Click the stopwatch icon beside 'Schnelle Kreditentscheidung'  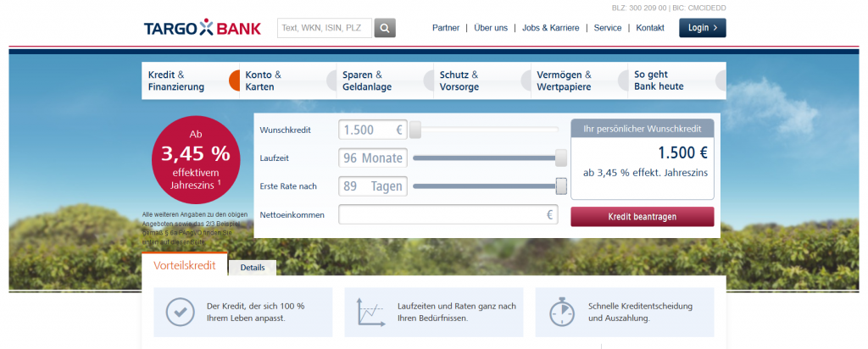(562, 312)
